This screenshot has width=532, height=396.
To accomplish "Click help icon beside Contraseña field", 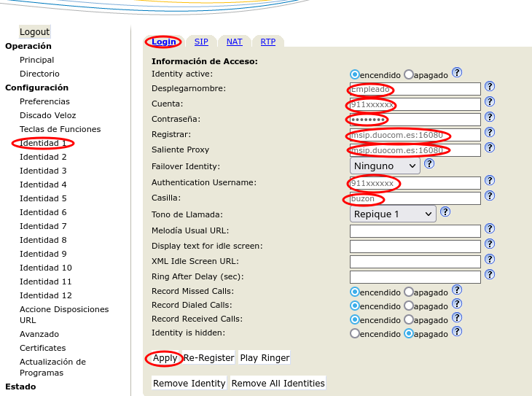I will point(490,117).
